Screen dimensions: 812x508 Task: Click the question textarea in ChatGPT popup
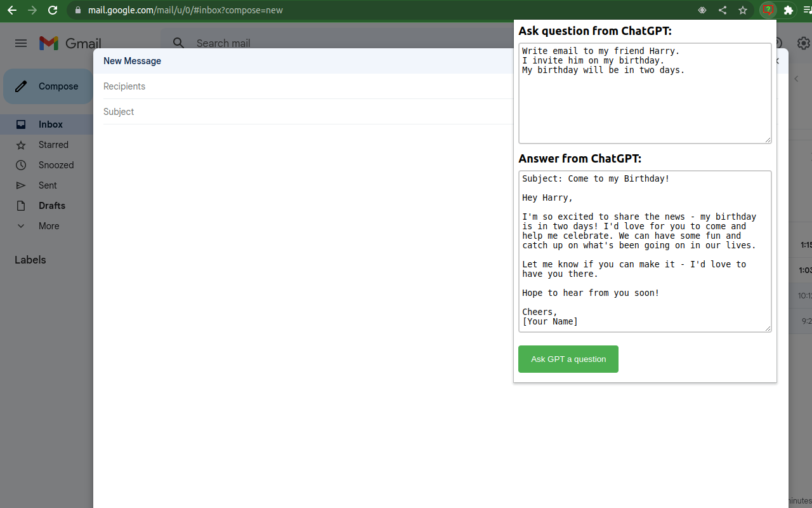click(x=645, y=93)
